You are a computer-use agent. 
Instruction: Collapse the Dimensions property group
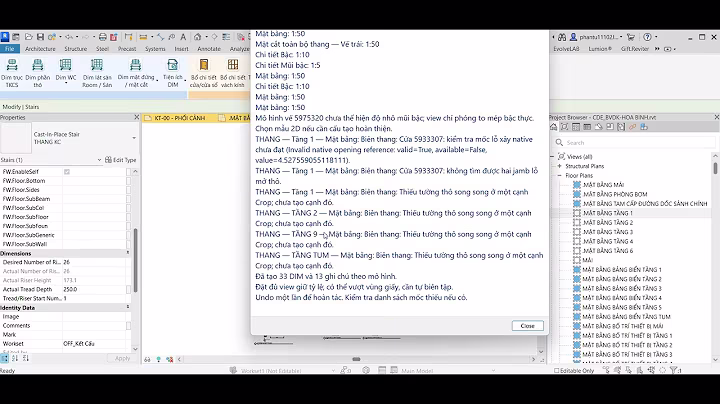coord(128,253)
